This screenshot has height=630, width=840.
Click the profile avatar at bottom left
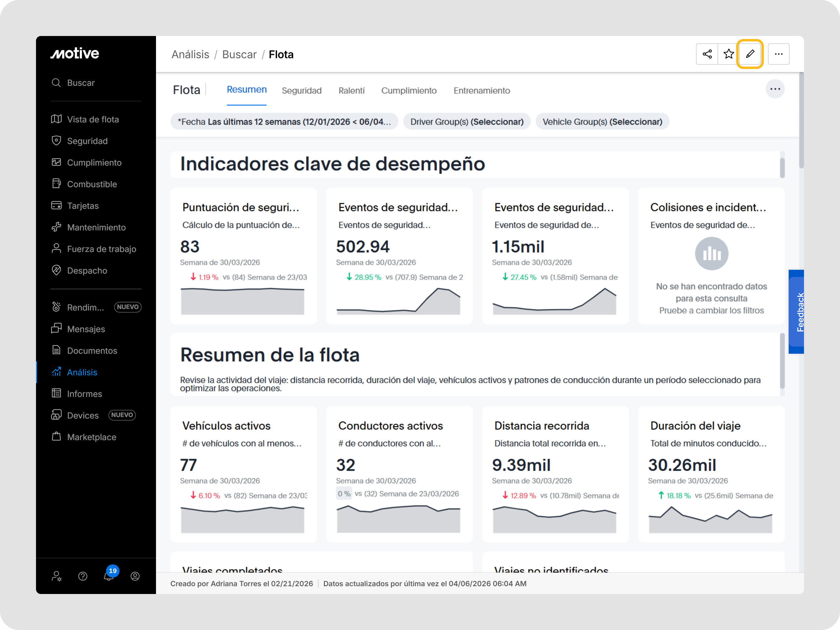click(135, 576)
